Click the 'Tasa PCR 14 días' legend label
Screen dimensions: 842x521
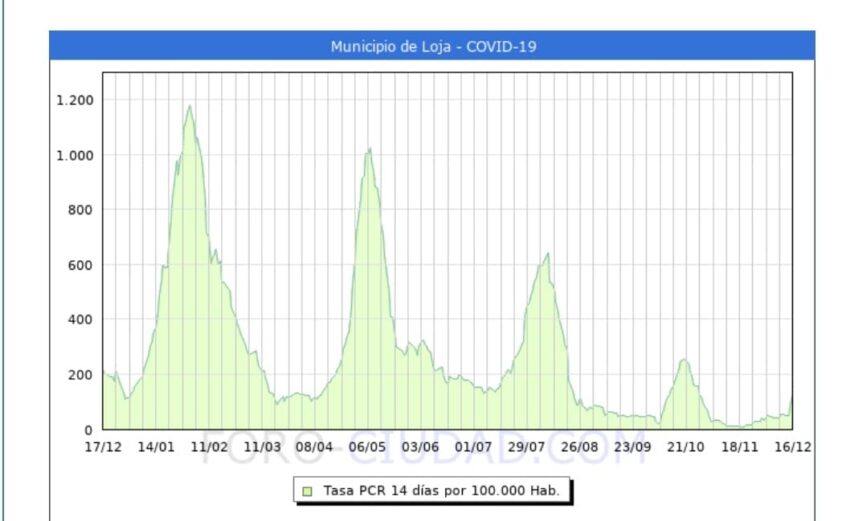[441, 491]
